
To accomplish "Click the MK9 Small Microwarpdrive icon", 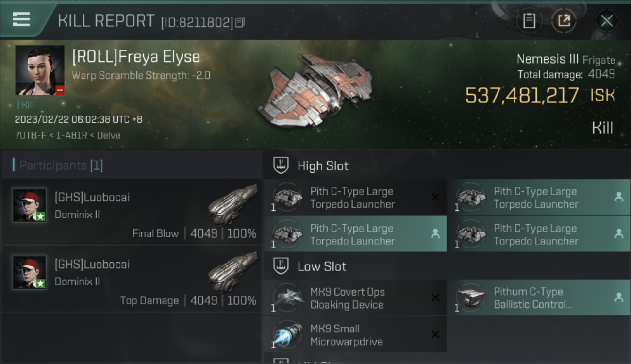I will click(287, 334).
